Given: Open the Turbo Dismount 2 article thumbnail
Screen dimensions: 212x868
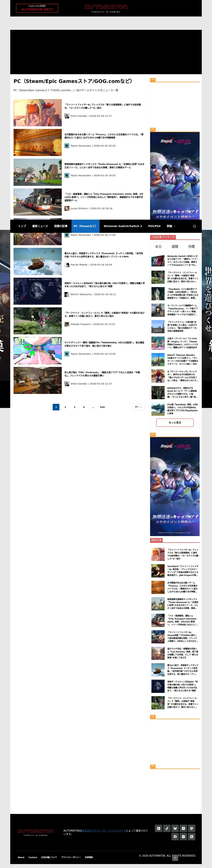Looking at the screenshot, I should coord(37,172).
